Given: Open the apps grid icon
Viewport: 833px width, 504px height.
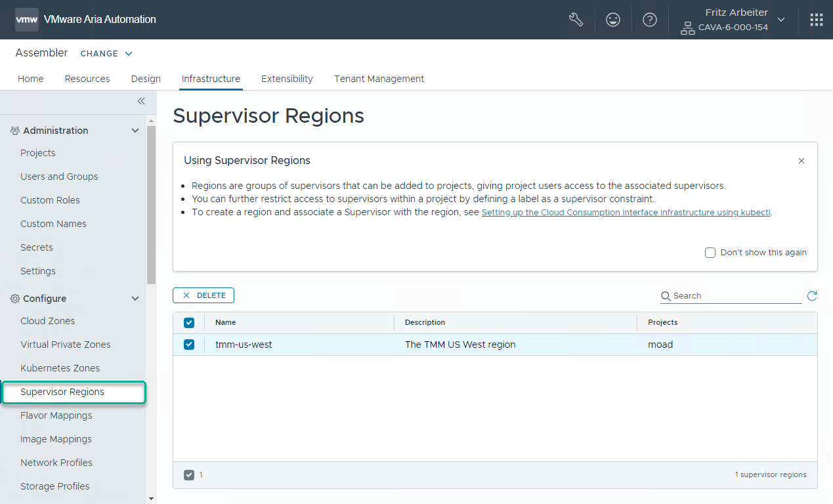Looking at the screenshot, I should 816,20.
